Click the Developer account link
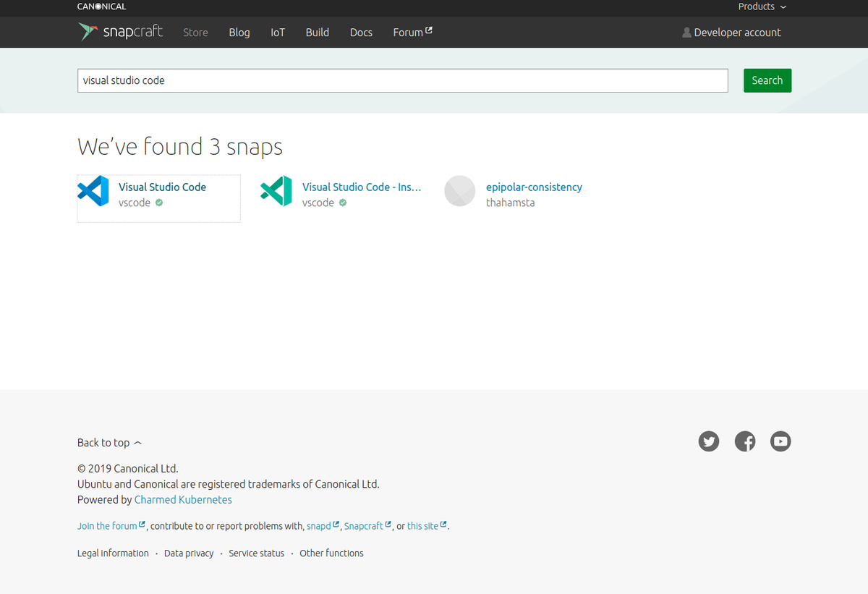Screen dimensions: 868x594 point(737,33)
